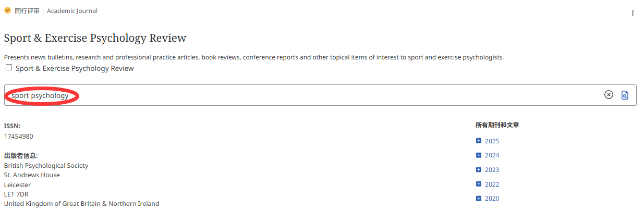Open the 2024 issues link

pos(492,155)
